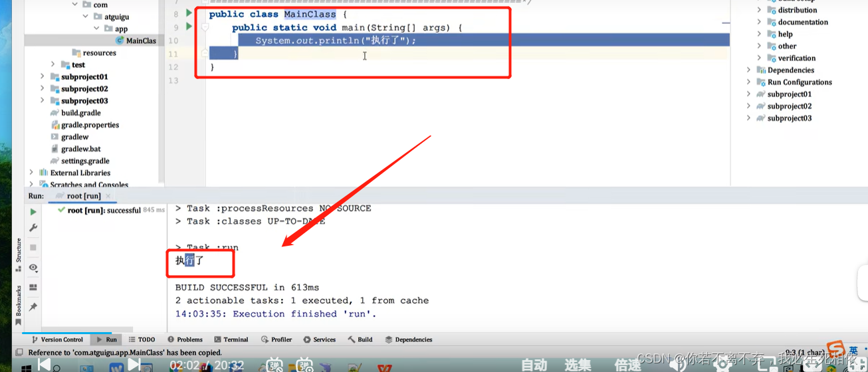This screenshot has width=868, height=372.
Task: Skip to previous video track
Action: 44,364
